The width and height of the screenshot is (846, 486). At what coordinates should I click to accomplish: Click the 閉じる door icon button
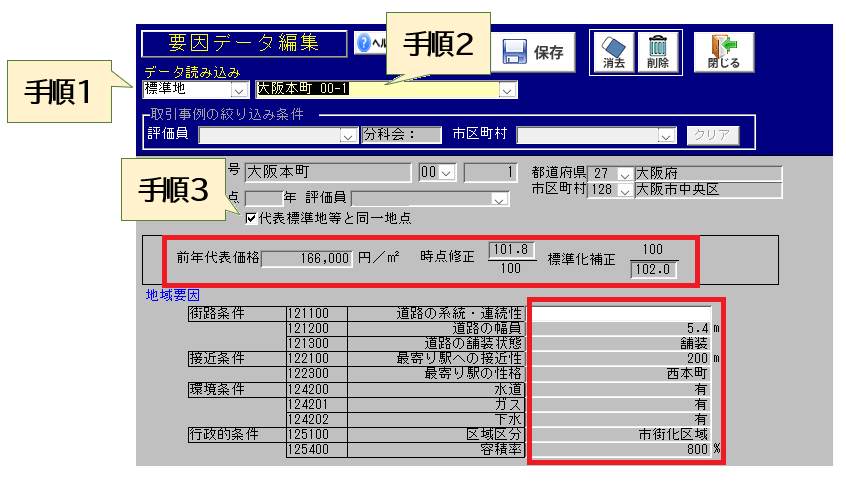(x=723, y=52)
